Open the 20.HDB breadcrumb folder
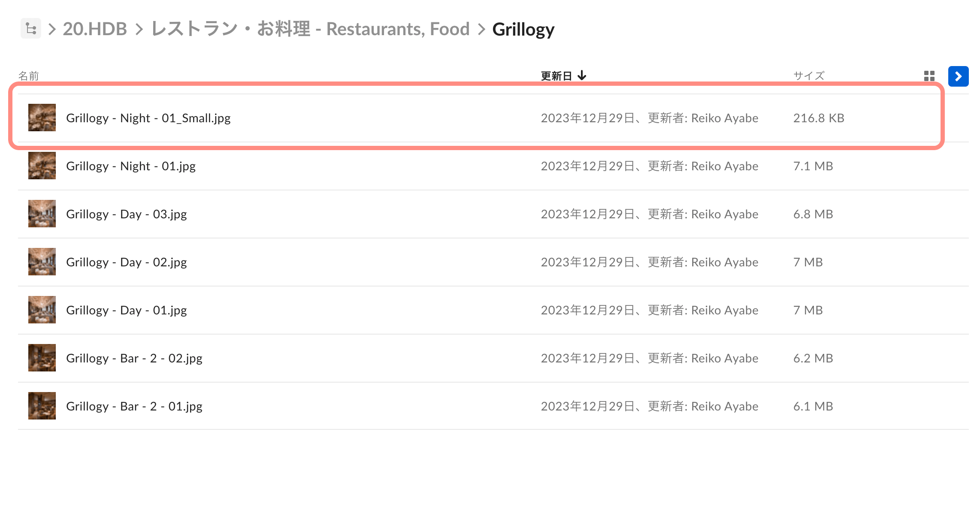Viewport: 980px width, 513px height. coord(95,29)
